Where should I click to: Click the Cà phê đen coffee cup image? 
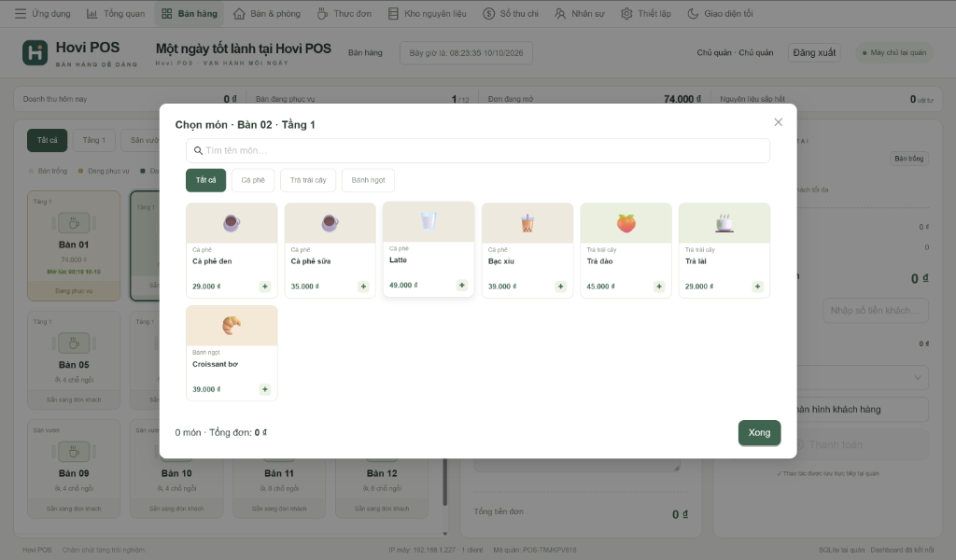(x=232, y=223)
